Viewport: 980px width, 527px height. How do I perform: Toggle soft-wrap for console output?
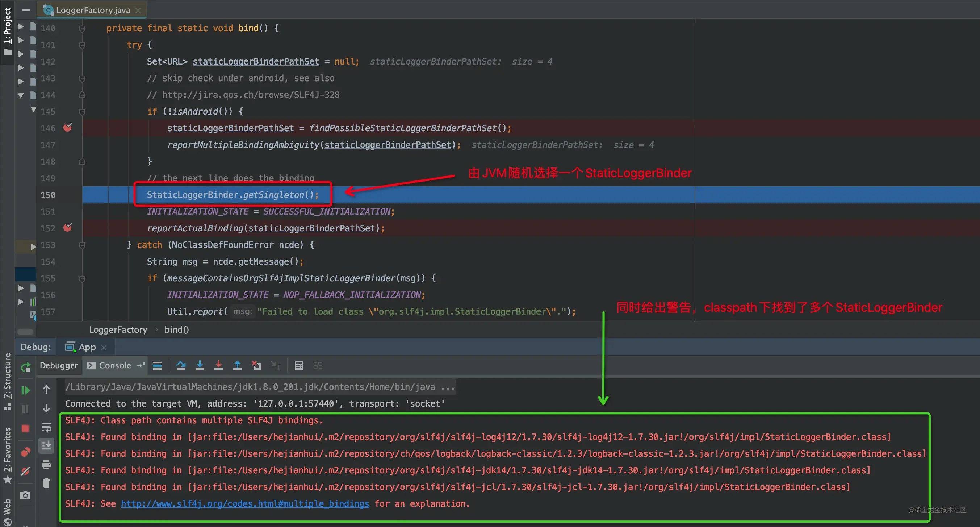tap(46, 427)
